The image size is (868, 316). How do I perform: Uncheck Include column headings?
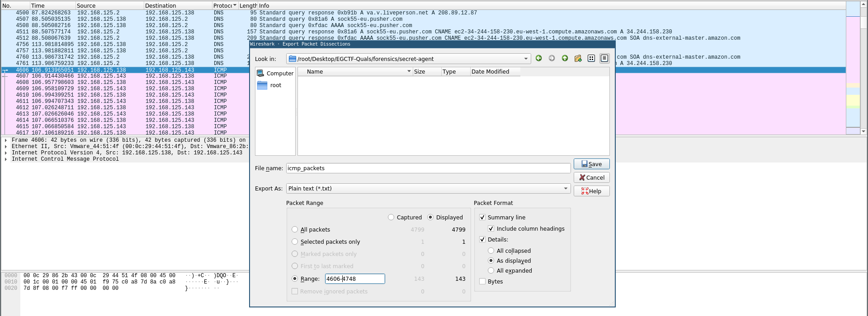491,229
